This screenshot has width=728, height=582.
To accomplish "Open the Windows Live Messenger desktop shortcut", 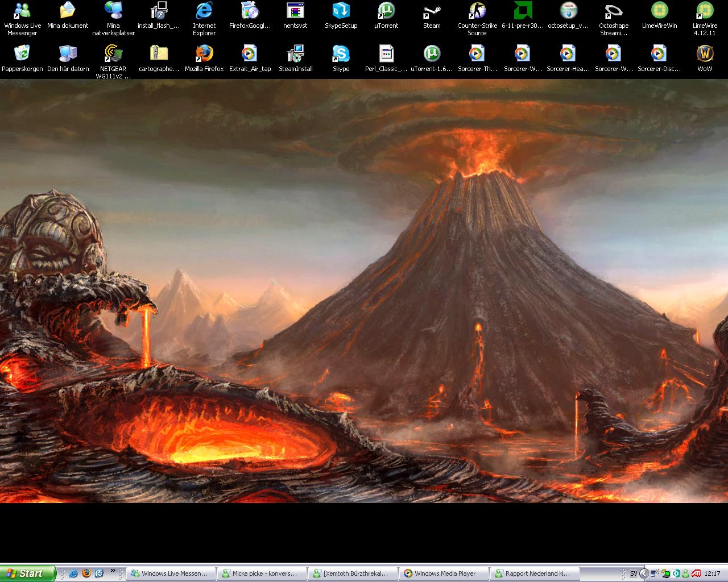I will click(x=22, y=18).
